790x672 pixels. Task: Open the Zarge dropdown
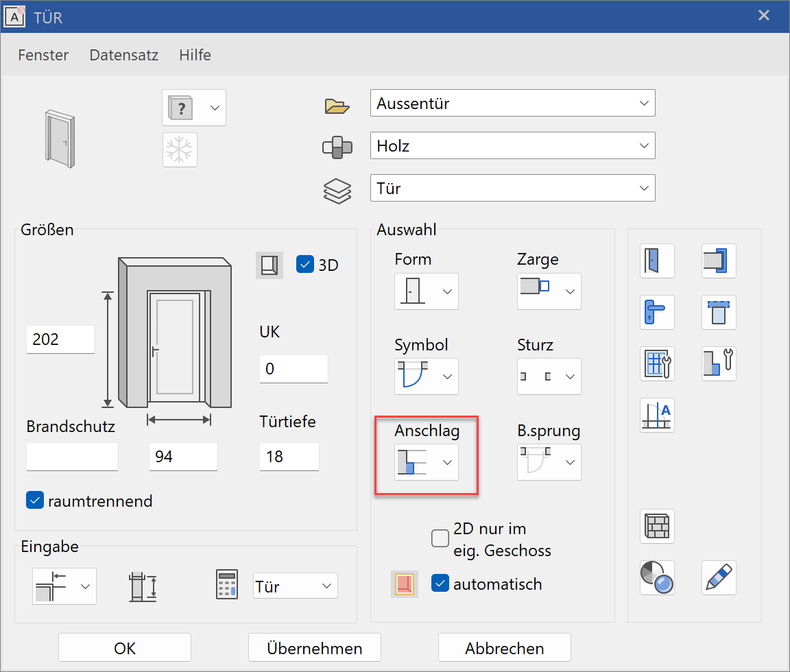549,291
